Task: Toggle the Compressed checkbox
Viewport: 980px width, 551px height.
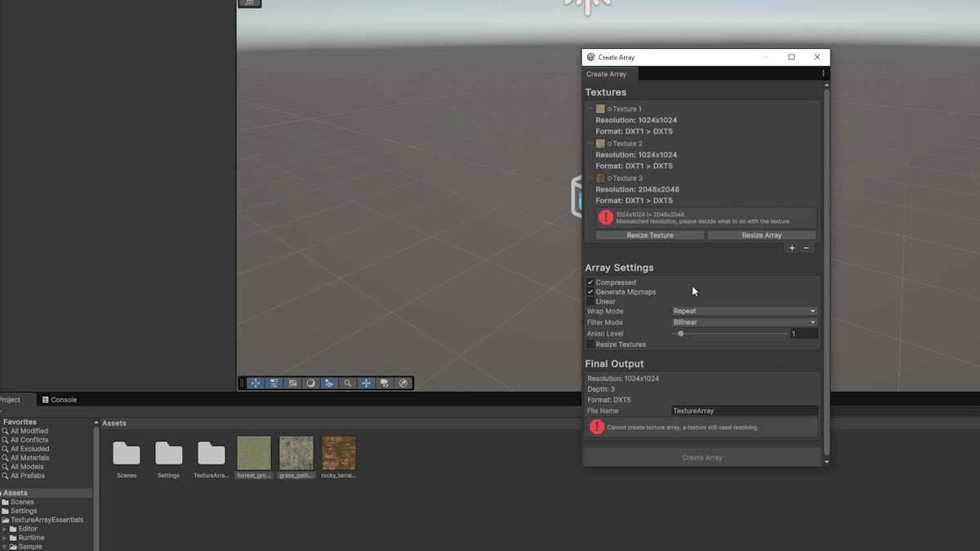Action: (x=590, y=282)
